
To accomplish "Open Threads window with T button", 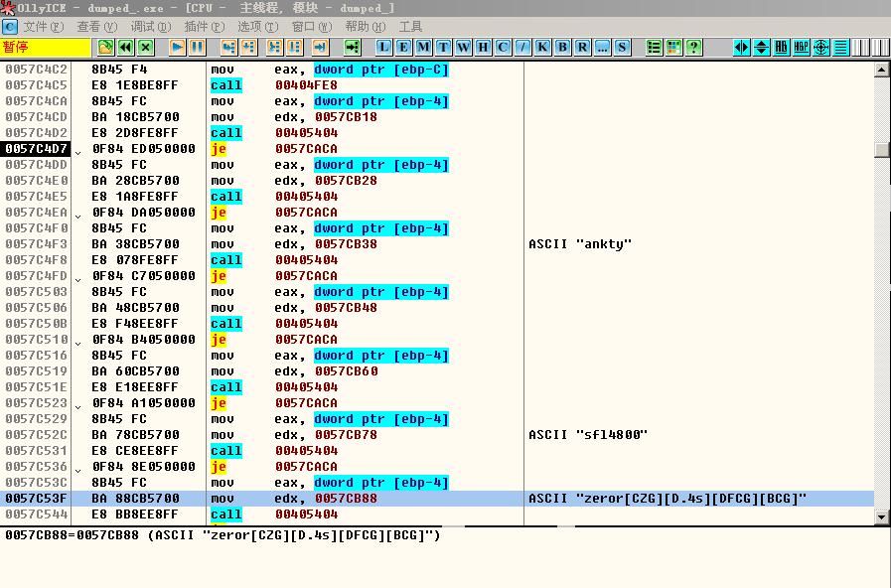I will [x=443, y=47].
